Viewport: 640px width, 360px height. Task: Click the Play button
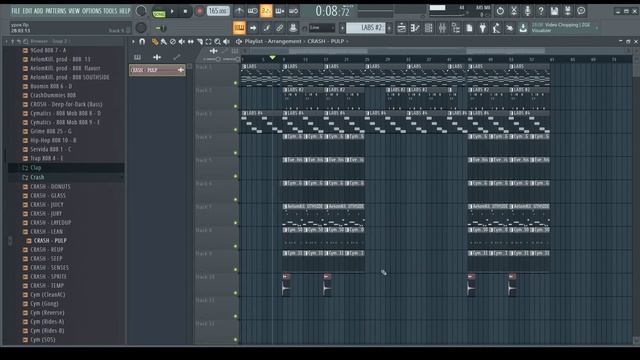172,11
